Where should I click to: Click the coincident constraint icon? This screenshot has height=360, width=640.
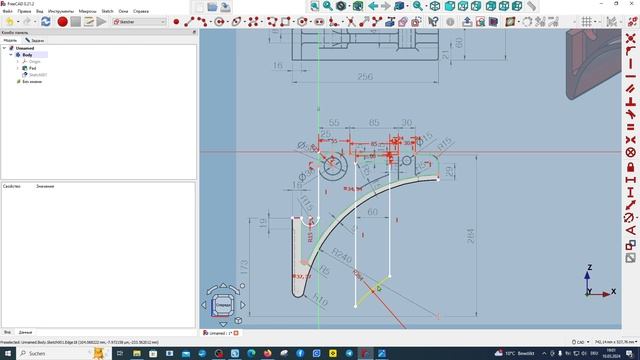coord(631,38)
